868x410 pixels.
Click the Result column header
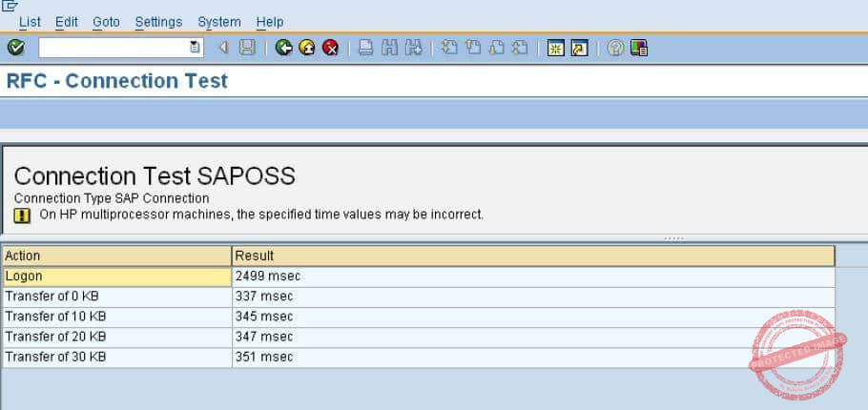click(532, 256)
